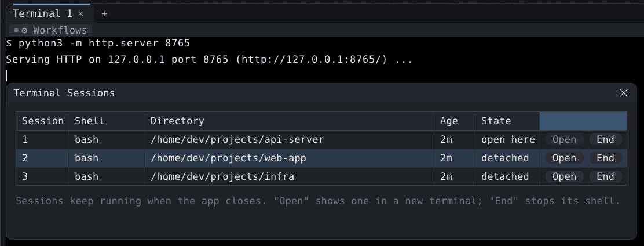The height and width of the screenshot is (246, 644).
Task: Select the Session column header
Action: (42, 121)
